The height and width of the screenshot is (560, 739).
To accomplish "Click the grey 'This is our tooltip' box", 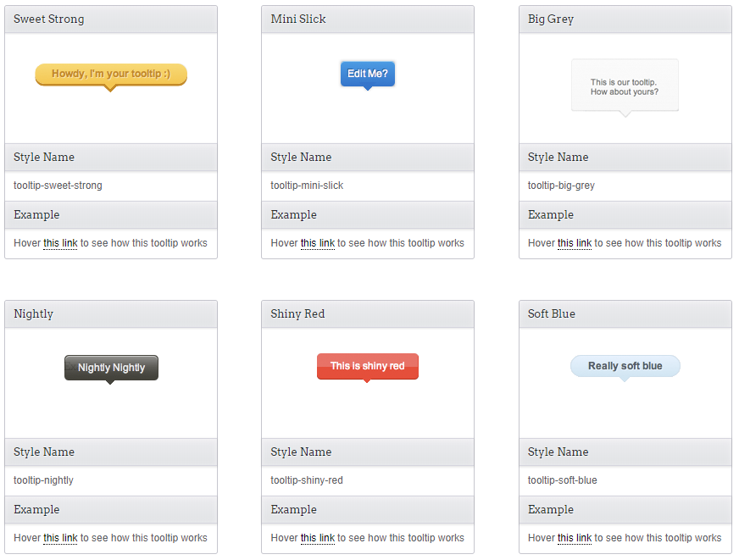I will pos(625,86).
